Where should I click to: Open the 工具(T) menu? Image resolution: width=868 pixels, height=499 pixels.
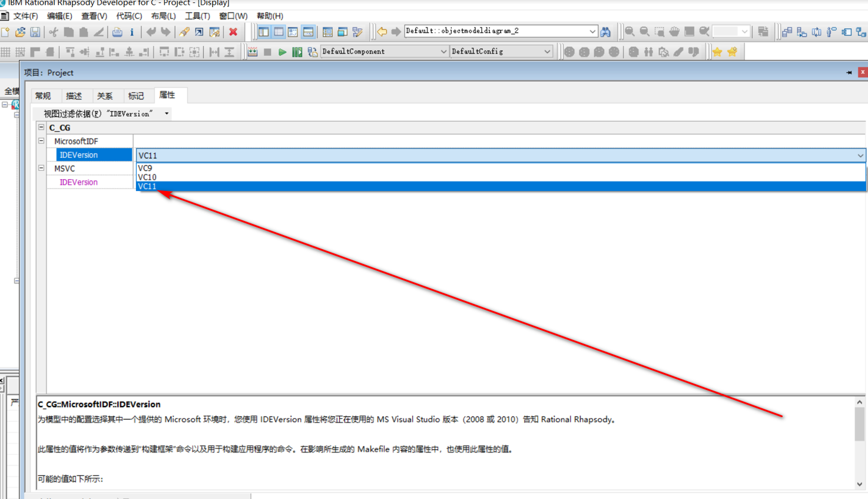197,16
